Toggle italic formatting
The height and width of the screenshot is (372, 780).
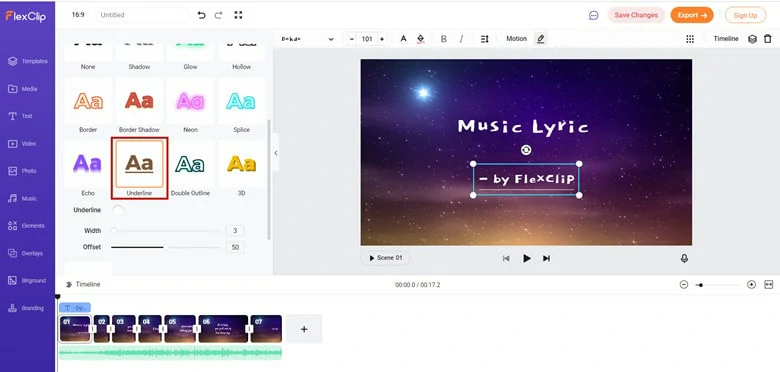(x=461, y=39)
